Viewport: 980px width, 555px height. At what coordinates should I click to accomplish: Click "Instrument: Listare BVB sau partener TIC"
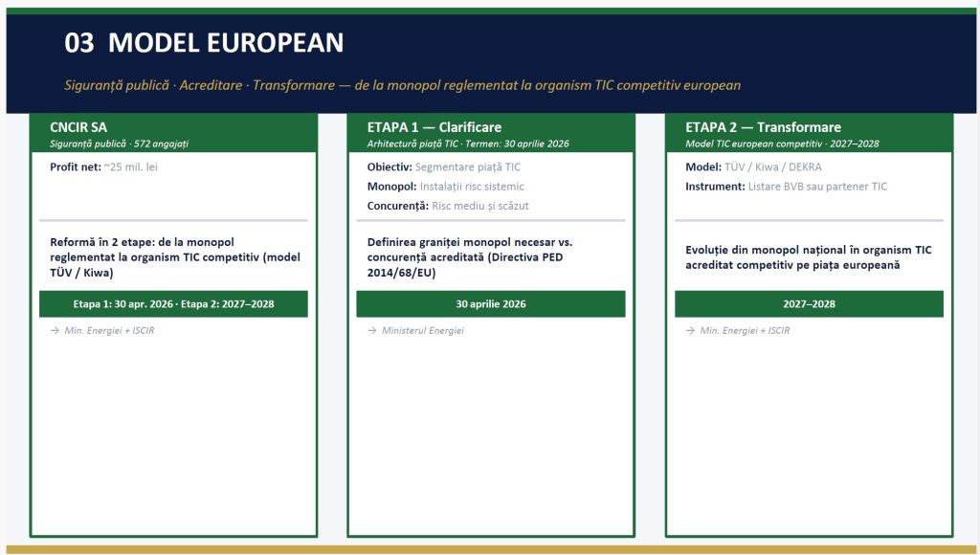point(786,187)
